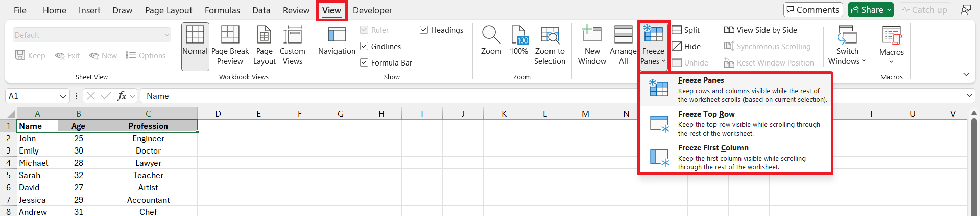Switch to the Page Layout tab

pyautogui.click(x=169, y=10)
